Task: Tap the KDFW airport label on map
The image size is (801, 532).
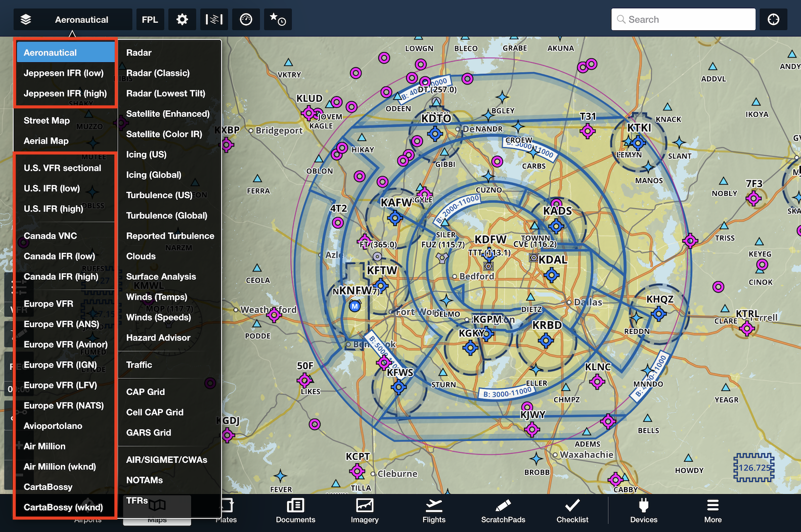Action: tap(490, 239)
